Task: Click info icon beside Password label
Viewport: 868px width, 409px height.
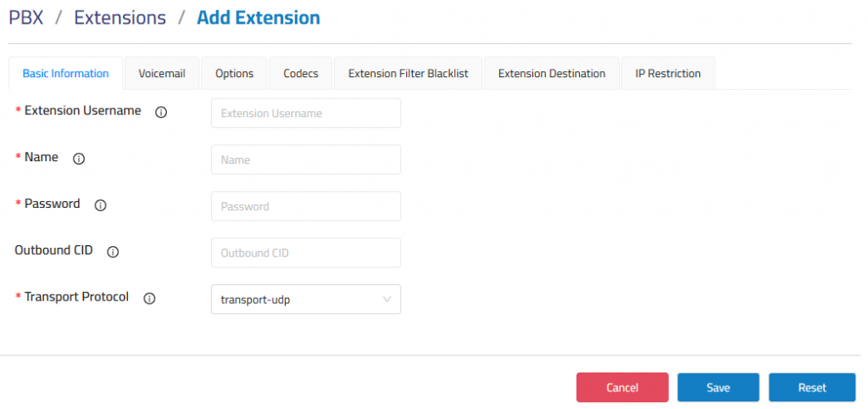Action: (100, 205)
